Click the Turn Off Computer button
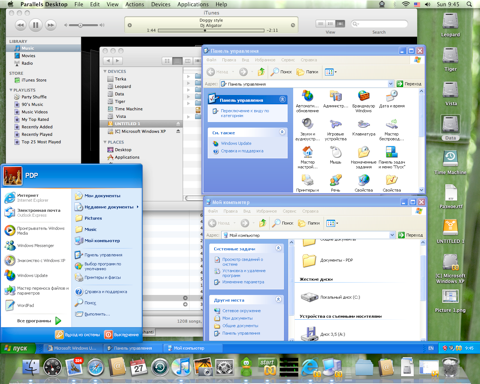This screenshot has width=480, height=384. [x=121, y=335]
